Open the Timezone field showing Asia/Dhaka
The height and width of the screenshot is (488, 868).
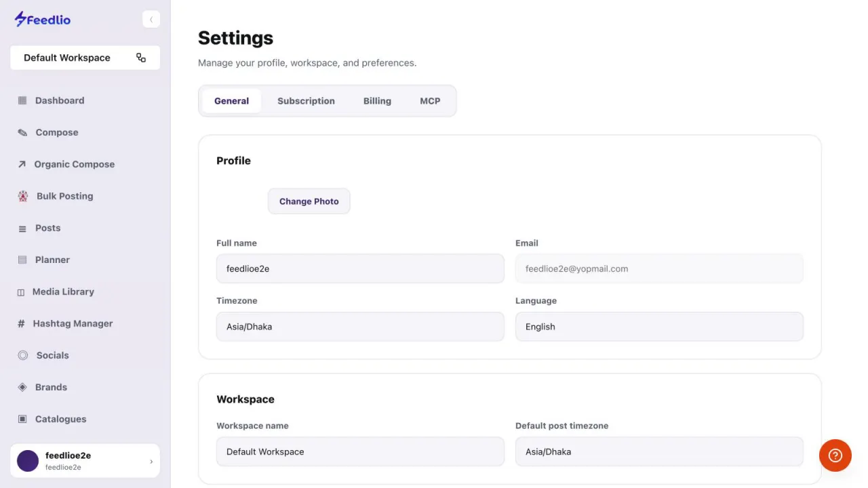point(360,327)
